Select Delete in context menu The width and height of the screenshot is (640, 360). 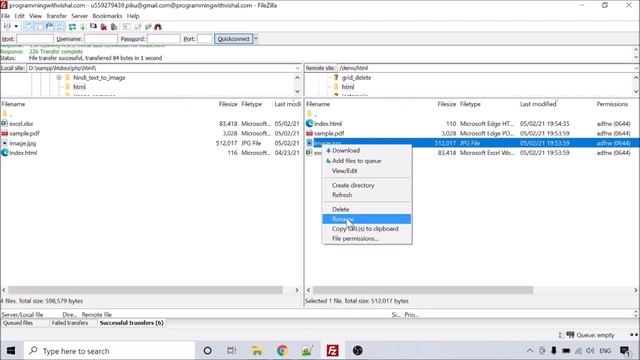coord(367,209)
